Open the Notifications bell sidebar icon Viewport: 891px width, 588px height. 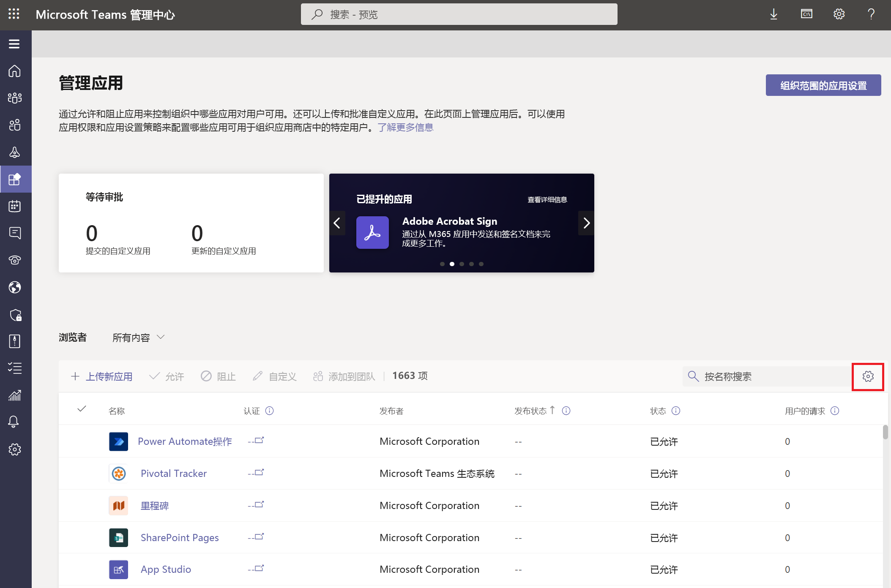coord(14,422)
